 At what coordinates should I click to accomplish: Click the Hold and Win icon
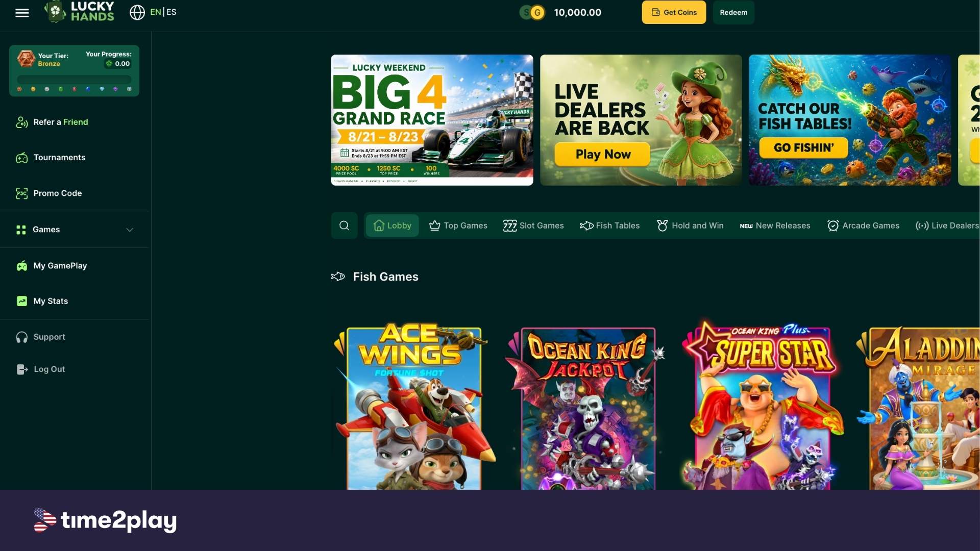662,226
